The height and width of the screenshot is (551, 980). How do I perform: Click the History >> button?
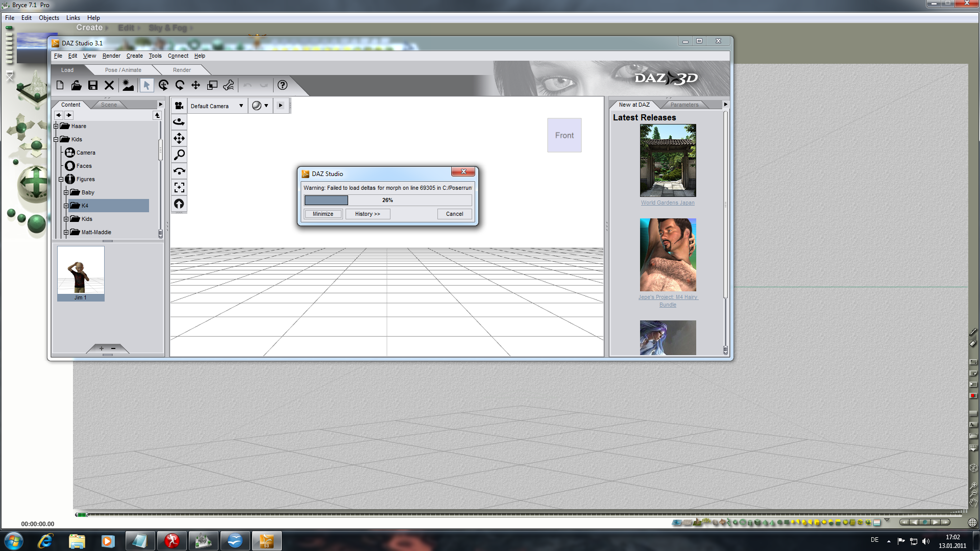(x=367, y=214)
